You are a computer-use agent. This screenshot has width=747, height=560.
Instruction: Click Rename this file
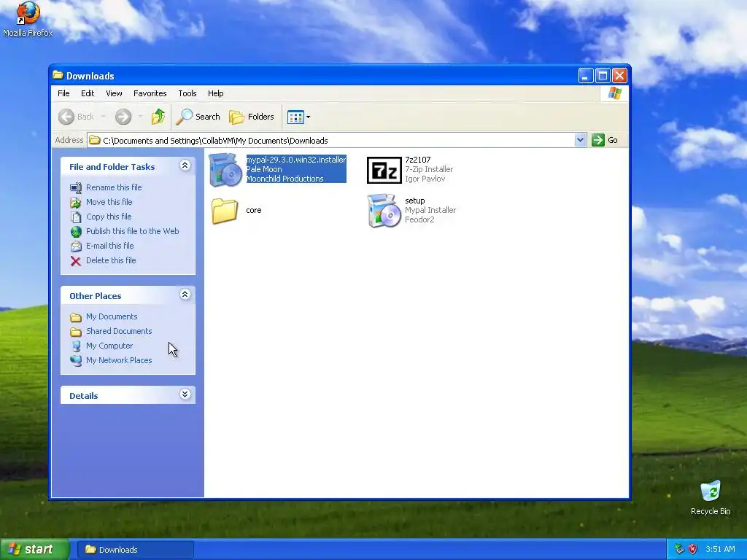(x=114, y=187)
